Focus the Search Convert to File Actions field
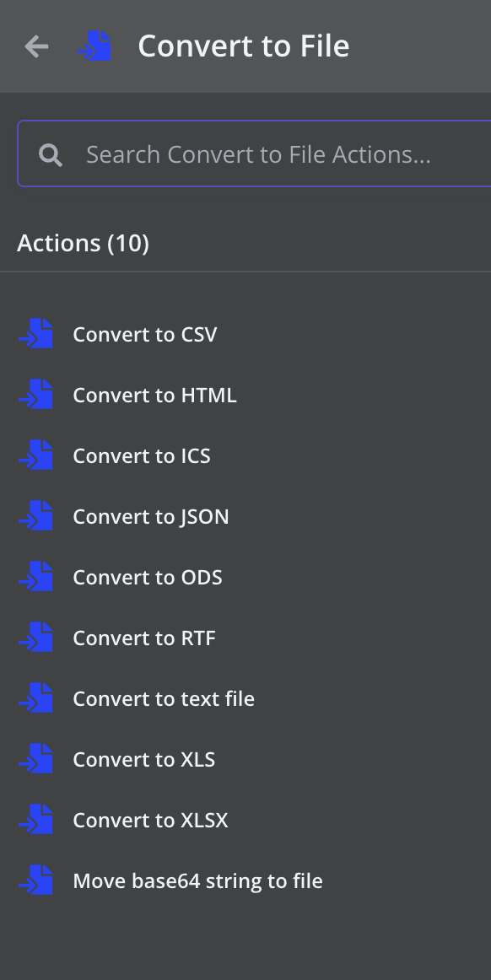491x980 pixels. (x=255, y=153)
